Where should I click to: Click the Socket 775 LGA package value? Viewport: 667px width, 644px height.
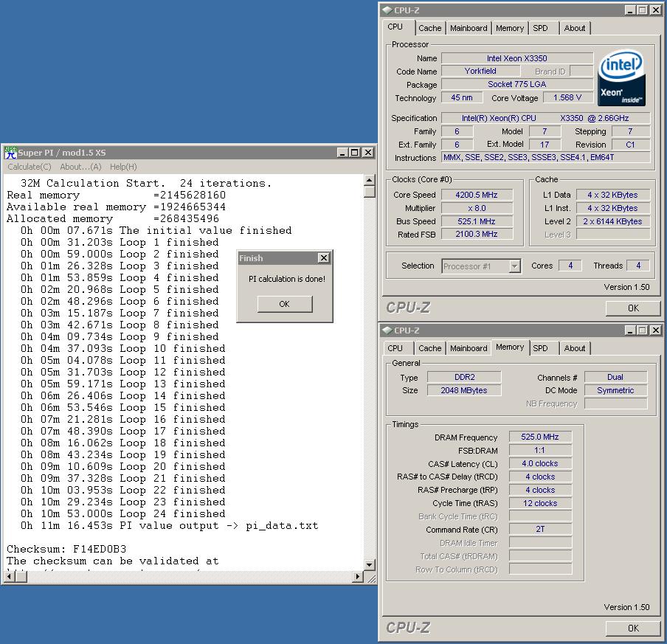tap(516, 84)
